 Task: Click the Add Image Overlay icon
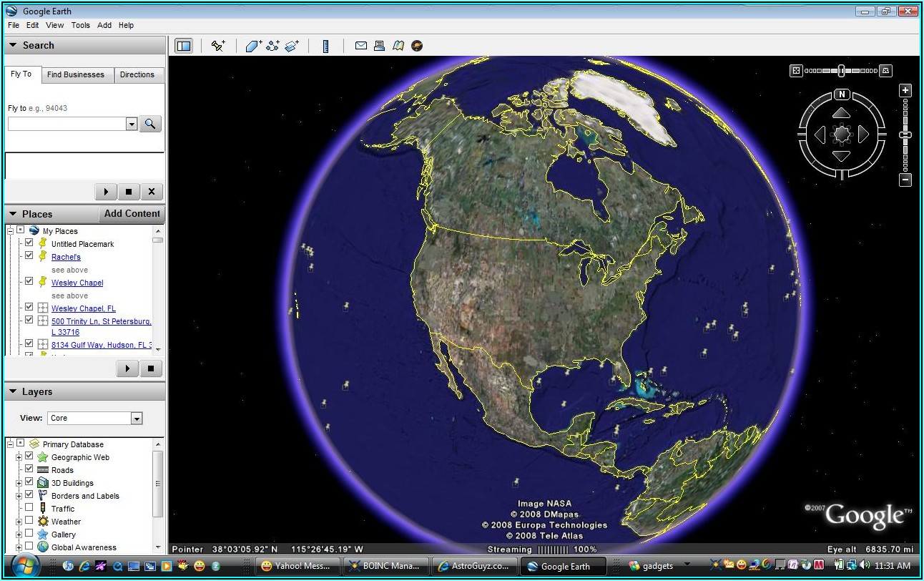pyautogui.click(x=291, y=46)
